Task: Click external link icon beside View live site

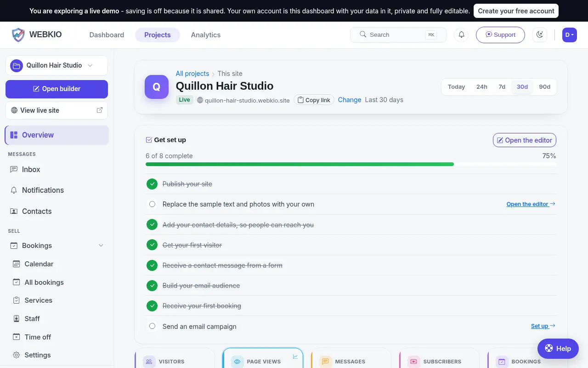Action: pos(99,110)
